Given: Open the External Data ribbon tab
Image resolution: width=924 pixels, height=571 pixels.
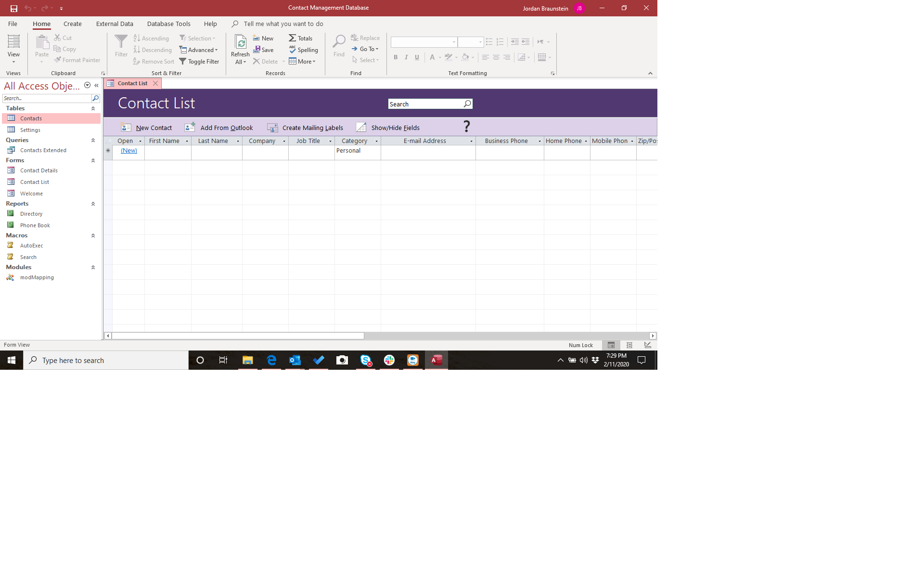Looking at the screenshot, I should (x=115, y=24).
